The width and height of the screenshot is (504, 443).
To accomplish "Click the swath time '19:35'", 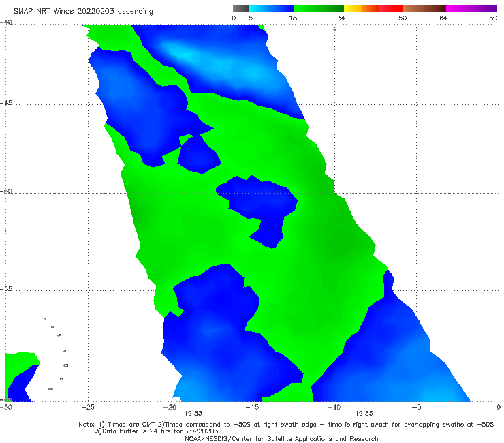I will (364, 414).
